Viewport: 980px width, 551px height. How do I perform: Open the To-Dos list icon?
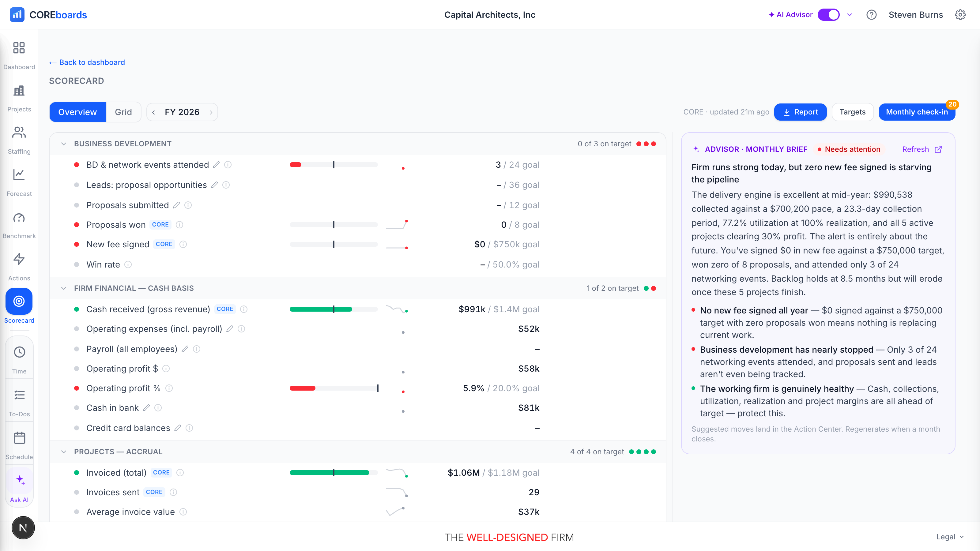[19, 395]
